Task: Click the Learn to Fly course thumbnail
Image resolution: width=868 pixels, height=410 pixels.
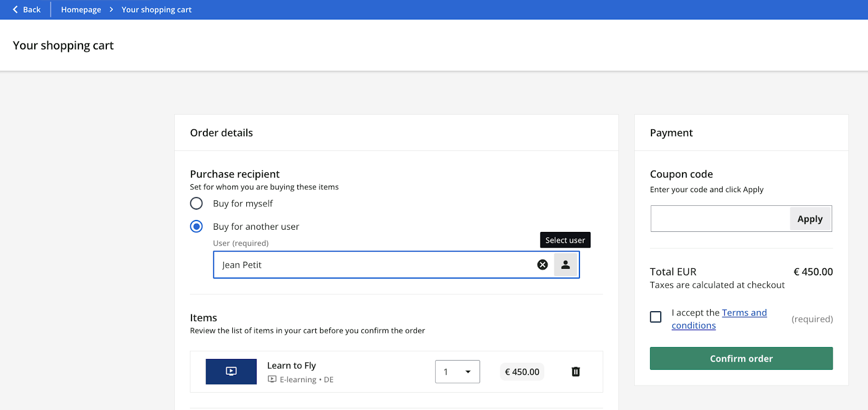Action: (x=231, y=372)
